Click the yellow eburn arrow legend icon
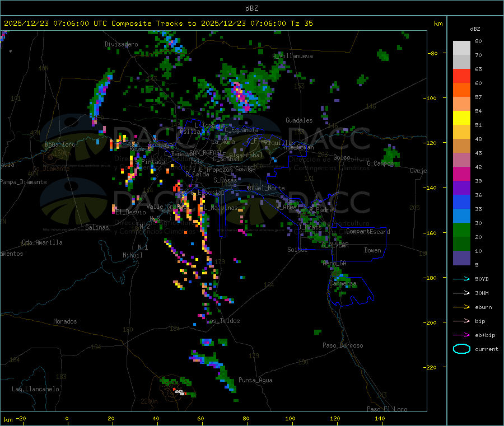This screenshot has height=426, width=504. [461, 307]
